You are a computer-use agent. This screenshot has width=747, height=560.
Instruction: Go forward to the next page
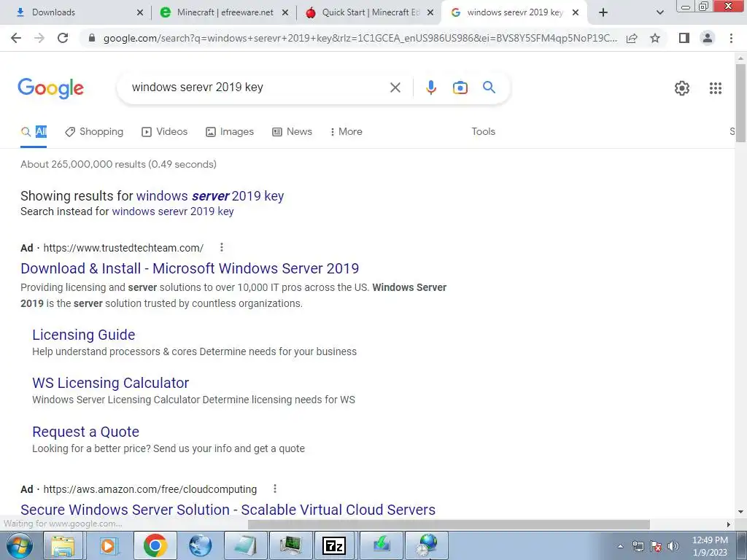point(39,38)
